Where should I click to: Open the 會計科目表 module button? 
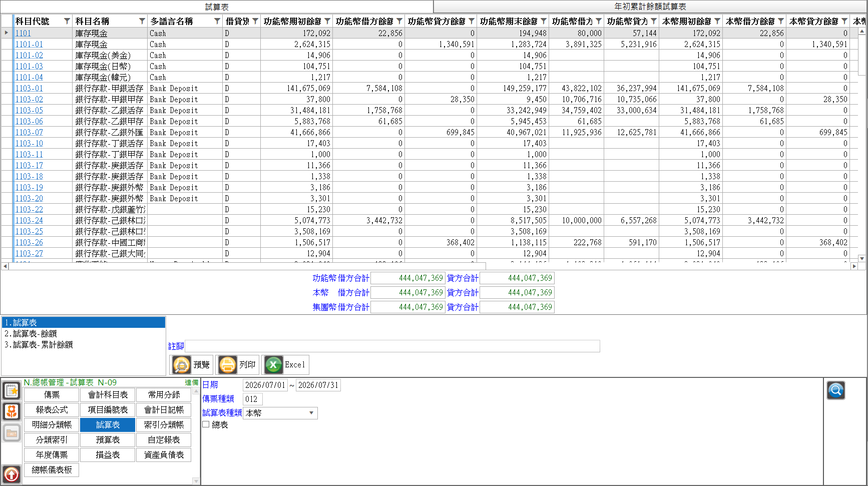108,395
